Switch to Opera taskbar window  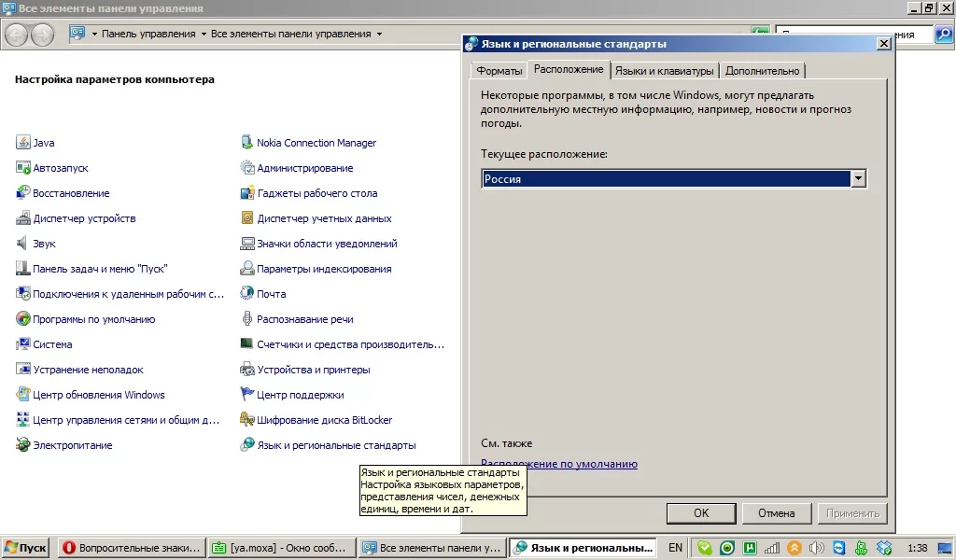click(131, 548)
